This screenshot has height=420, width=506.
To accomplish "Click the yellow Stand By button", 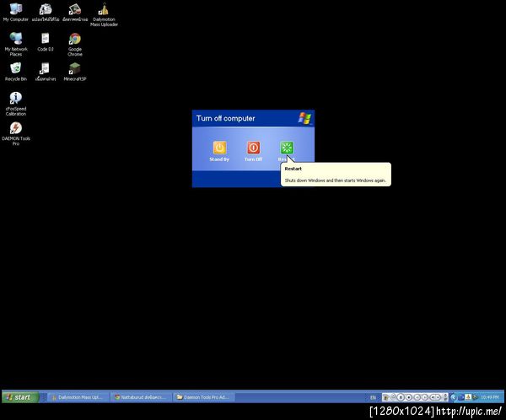I will click(219, 148).
